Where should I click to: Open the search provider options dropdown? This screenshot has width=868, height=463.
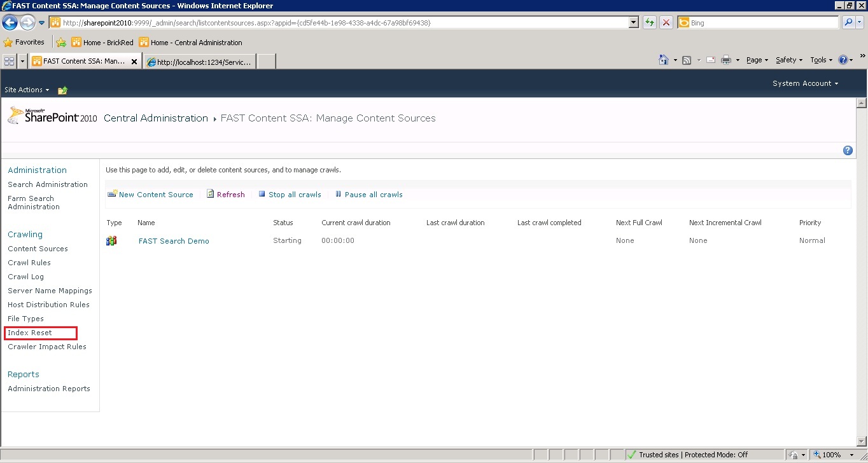[860, 23]
